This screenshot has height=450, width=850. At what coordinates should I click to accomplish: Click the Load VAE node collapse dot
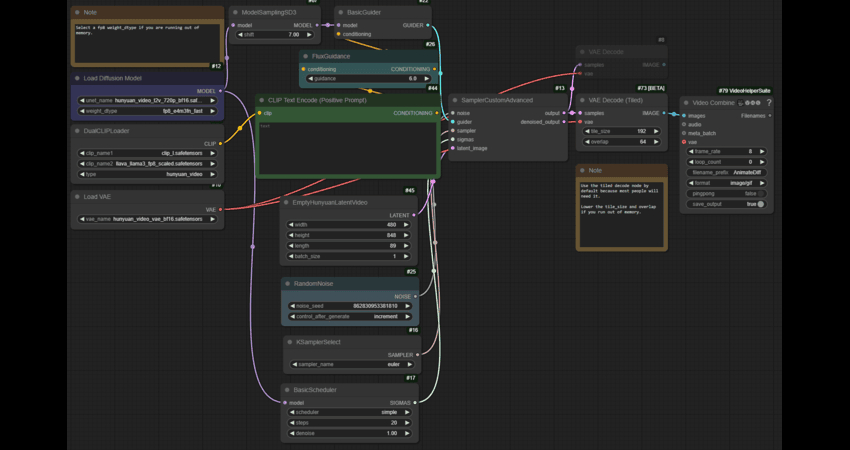click(x=77, y=197)
